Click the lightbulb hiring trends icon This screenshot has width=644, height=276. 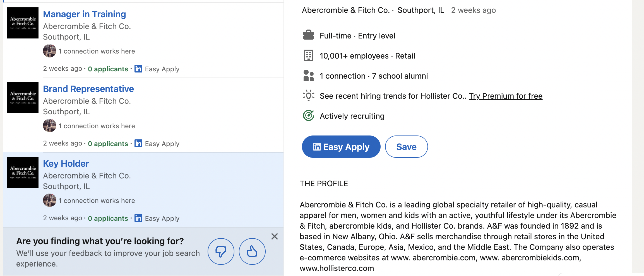tap(308, 96)
